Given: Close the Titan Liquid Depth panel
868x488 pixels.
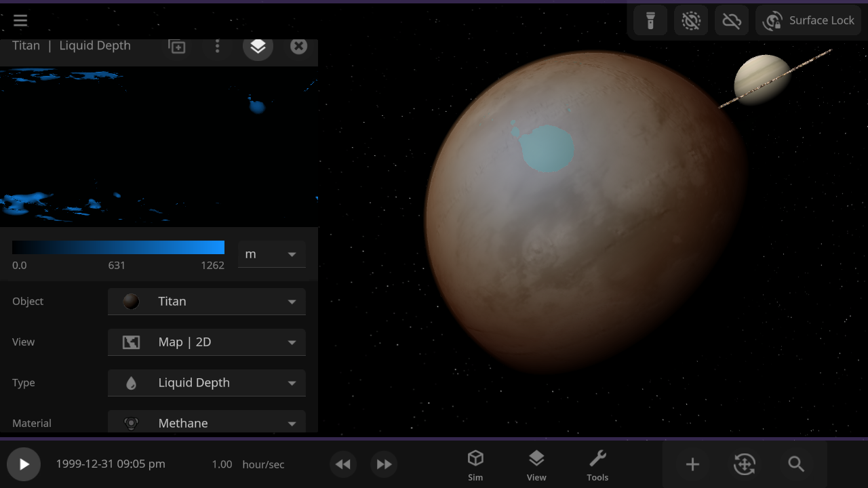Looking at the screenshot, I should pyautogui.click(x=298, y=46).
